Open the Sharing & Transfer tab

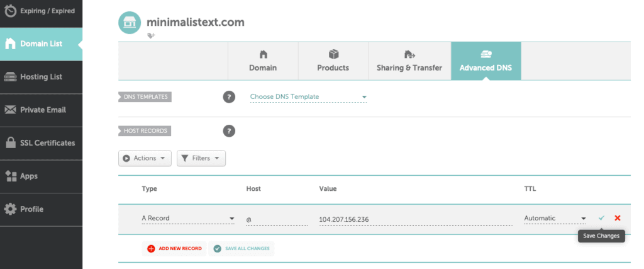click(409, 61)
